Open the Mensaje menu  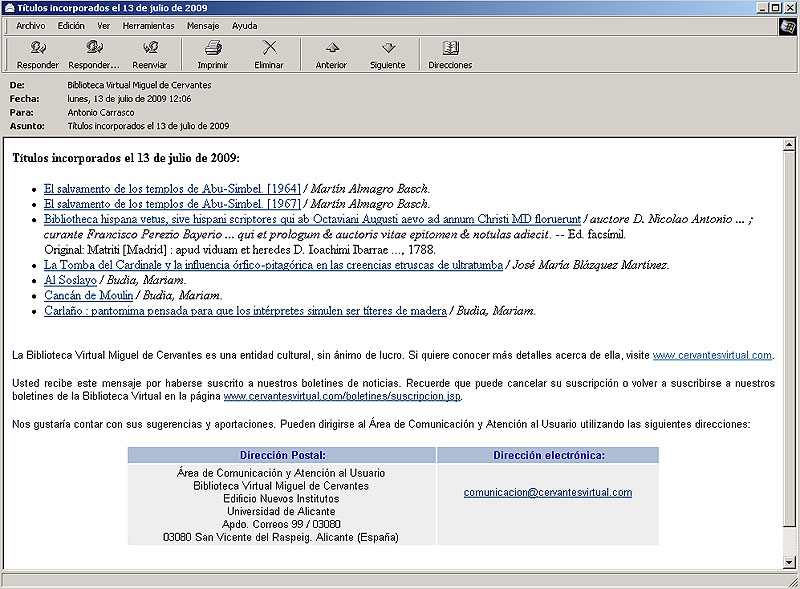point(203,26)
